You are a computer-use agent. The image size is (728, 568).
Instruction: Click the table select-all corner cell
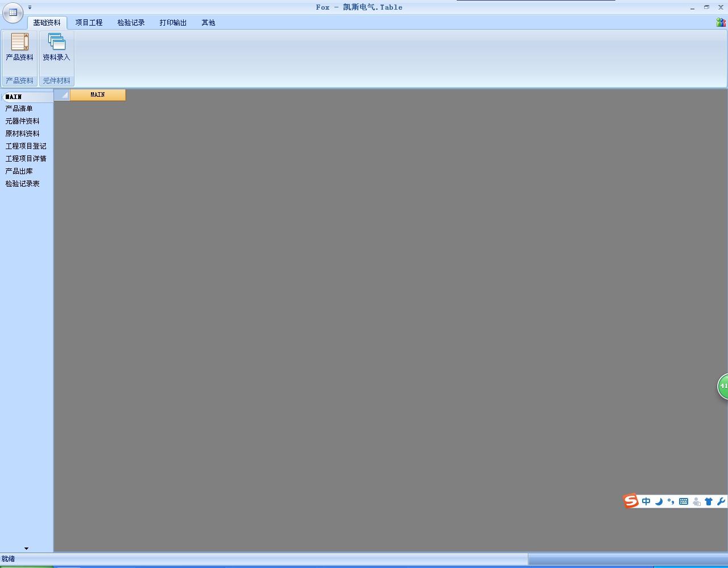point(62,95)
